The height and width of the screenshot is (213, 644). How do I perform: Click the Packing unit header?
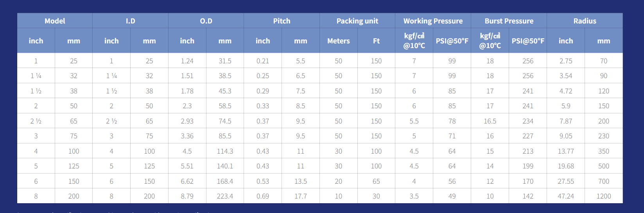[x=357, y=21]
